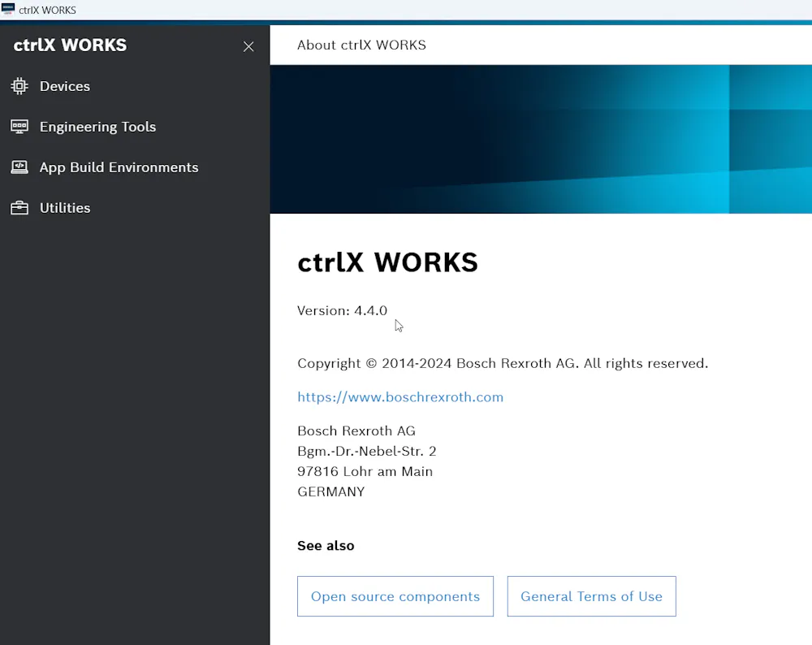Click the Bosch Rexroth AG address name
812x645 pixels.
[356, 431]
